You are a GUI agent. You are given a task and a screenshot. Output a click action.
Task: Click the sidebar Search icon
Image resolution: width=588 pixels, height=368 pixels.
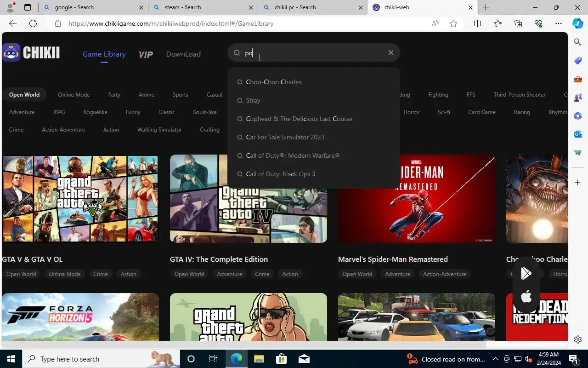tap(578, 42)
